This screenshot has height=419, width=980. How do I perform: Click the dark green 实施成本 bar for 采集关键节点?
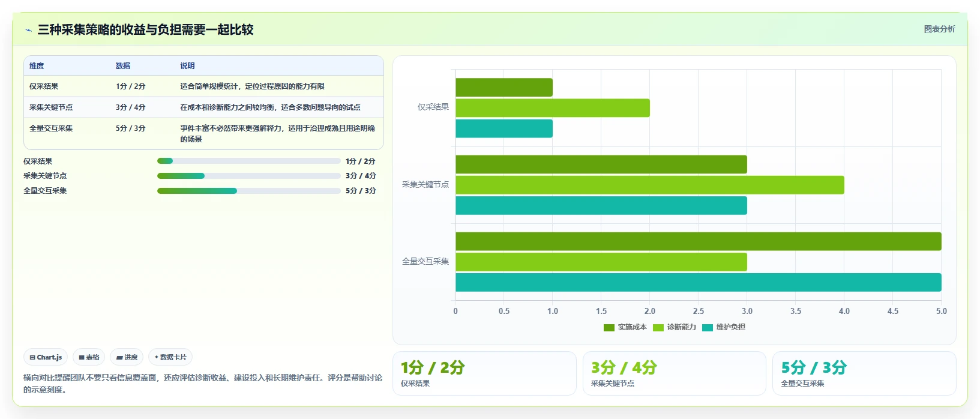tap(601, 164)
